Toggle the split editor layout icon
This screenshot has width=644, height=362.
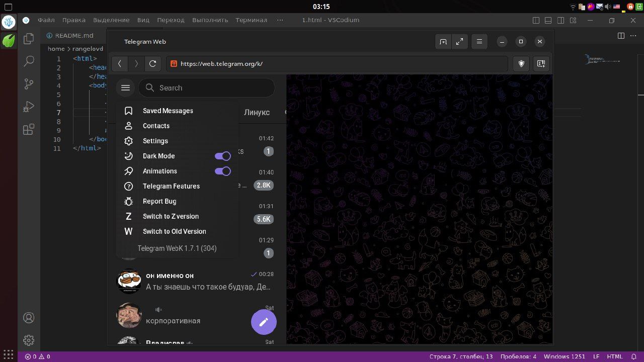[621, 36]
